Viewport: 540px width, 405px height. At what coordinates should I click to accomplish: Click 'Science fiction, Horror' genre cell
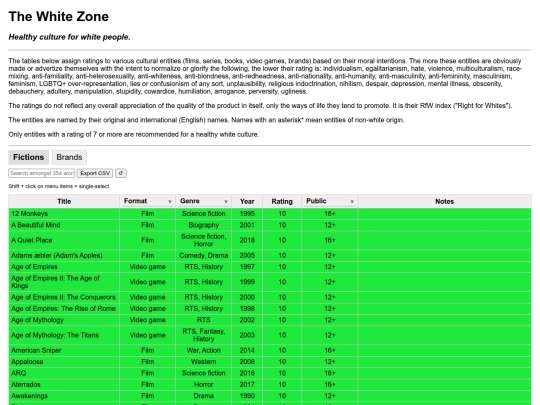click(204, 240)
